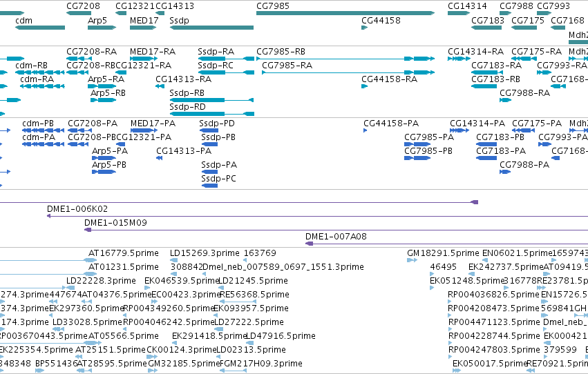Select the Ssdp gene bar

click(211, 28)
